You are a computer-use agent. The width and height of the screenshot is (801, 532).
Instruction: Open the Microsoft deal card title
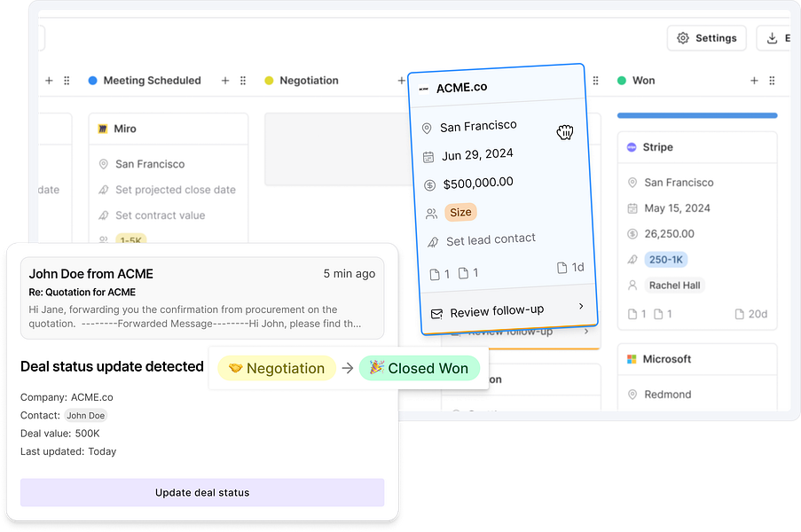pos(667,359)
